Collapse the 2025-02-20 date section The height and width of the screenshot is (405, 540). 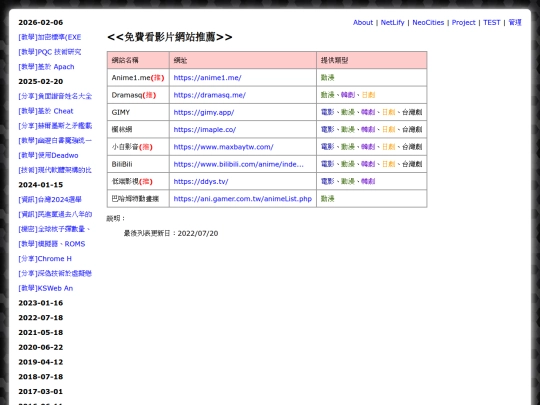point(41,82)
